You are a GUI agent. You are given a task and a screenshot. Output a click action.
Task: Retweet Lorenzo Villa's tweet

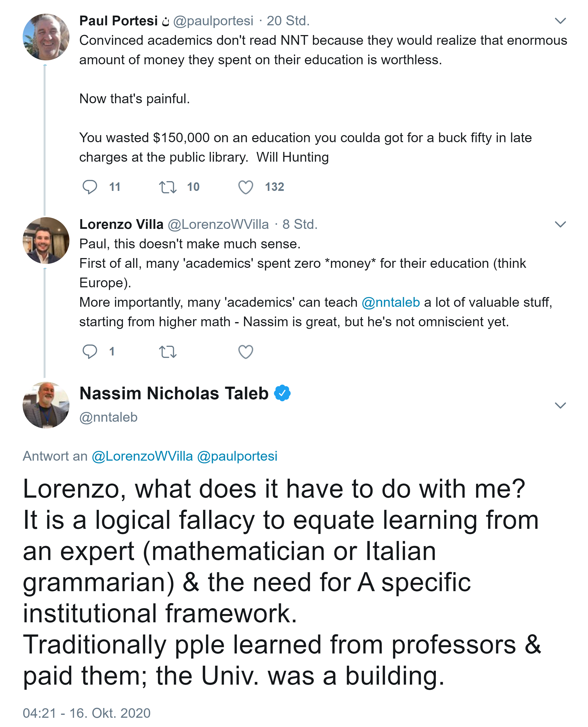pos(168,352)
